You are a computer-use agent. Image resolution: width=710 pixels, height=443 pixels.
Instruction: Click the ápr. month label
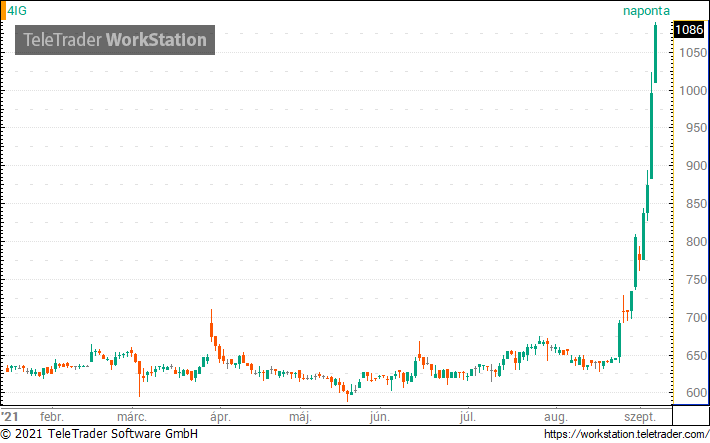(x=221, y=417)
